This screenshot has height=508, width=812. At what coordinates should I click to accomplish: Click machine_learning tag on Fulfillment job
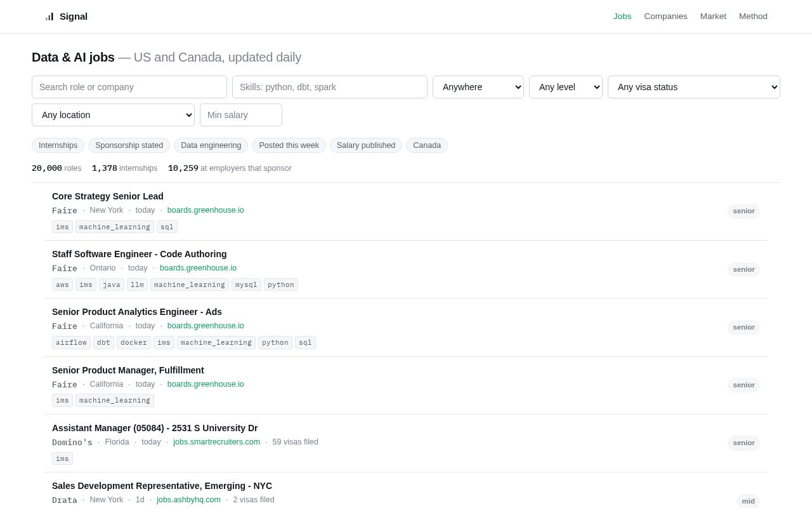click(x=115, y=400)
